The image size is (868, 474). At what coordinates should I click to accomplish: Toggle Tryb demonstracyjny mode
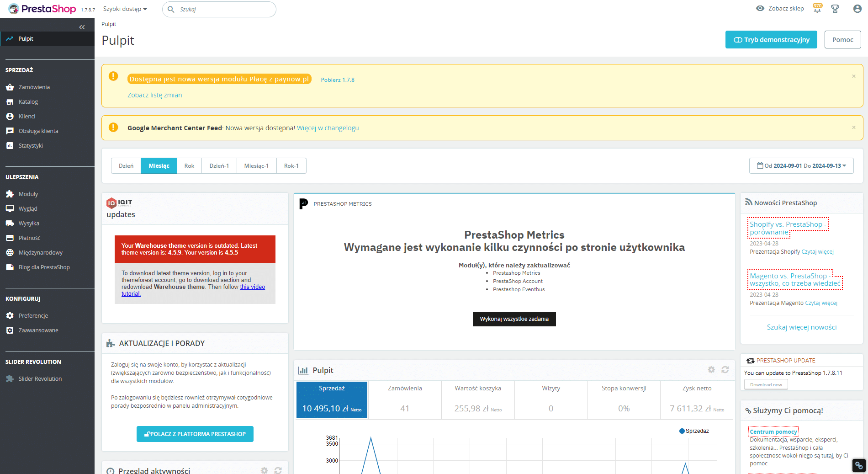tap(771, 40)
